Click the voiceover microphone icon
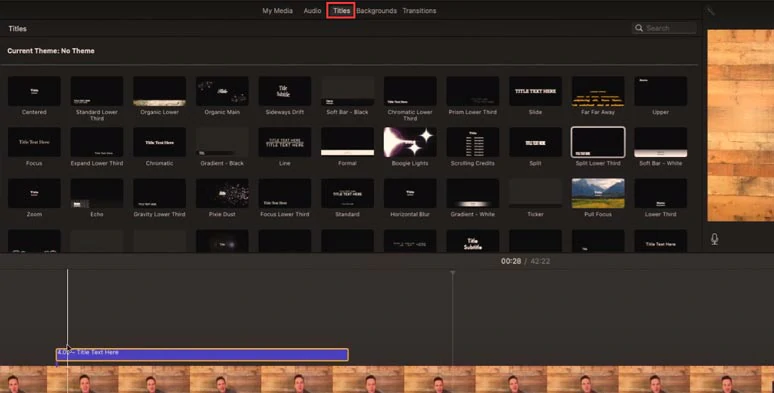 click(714, 239)
